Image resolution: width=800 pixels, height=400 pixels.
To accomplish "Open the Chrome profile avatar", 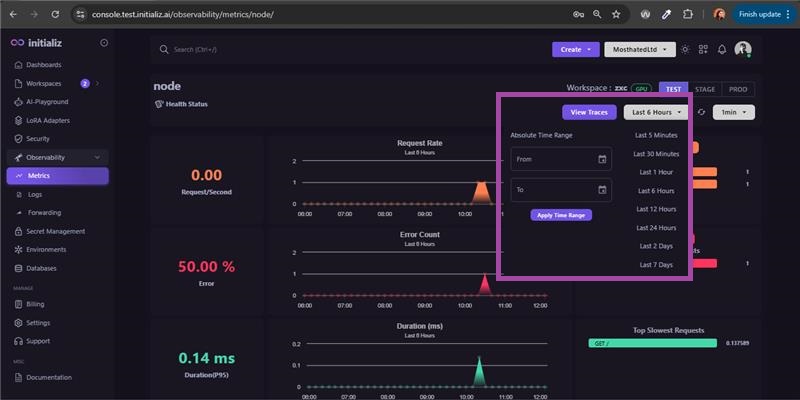I will (x=719, y=14).
